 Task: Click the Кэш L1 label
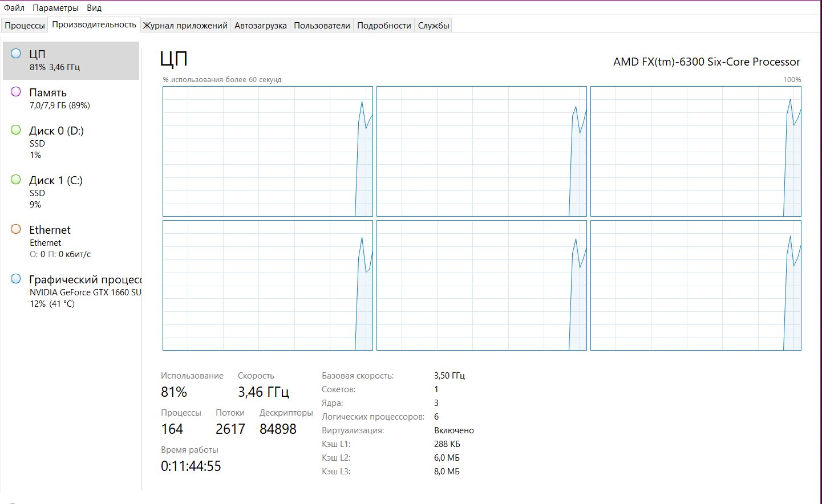click(x=336, y=444)
